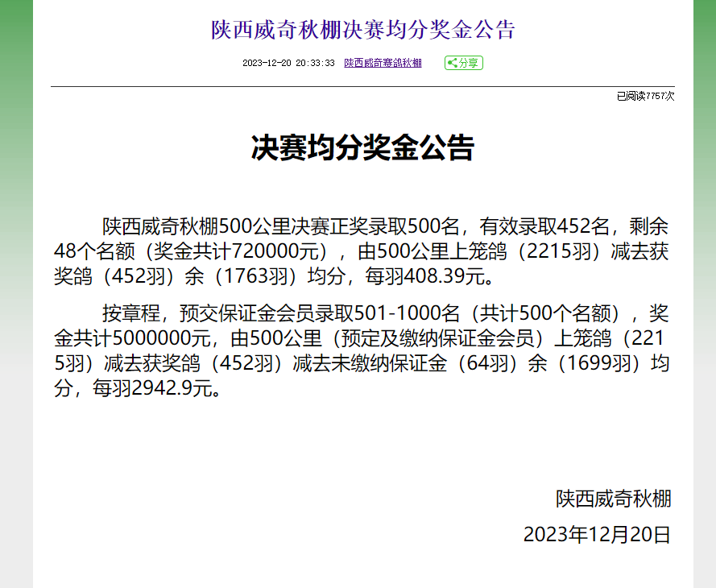The image size is (716, 588).
Task: Click the date 2023年12月20日 at the bottom
Action: click(x=596, y=535)
